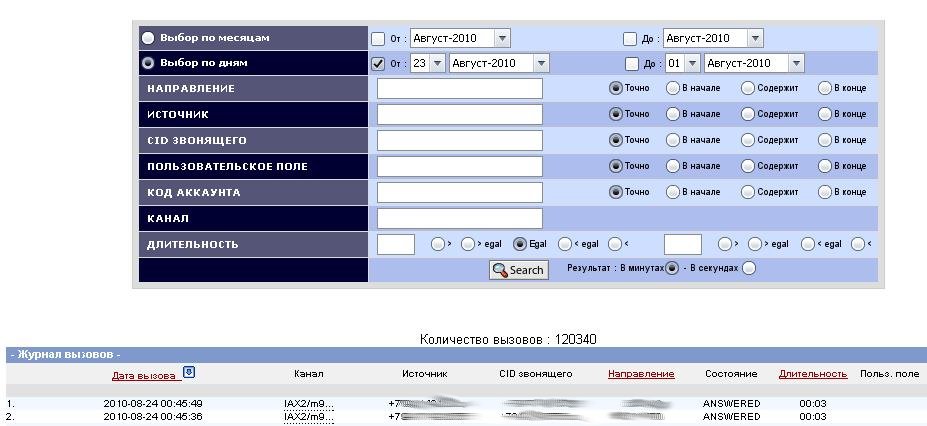The image size is (927, 426).
Task: Select Содержит for CID звонящего
Action: [748, 140]
